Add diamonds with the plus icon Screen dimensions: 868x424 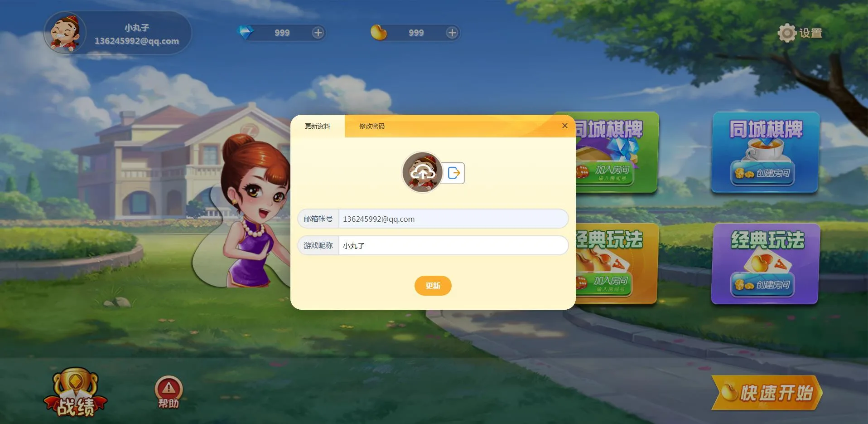click(x=318, y=33)
